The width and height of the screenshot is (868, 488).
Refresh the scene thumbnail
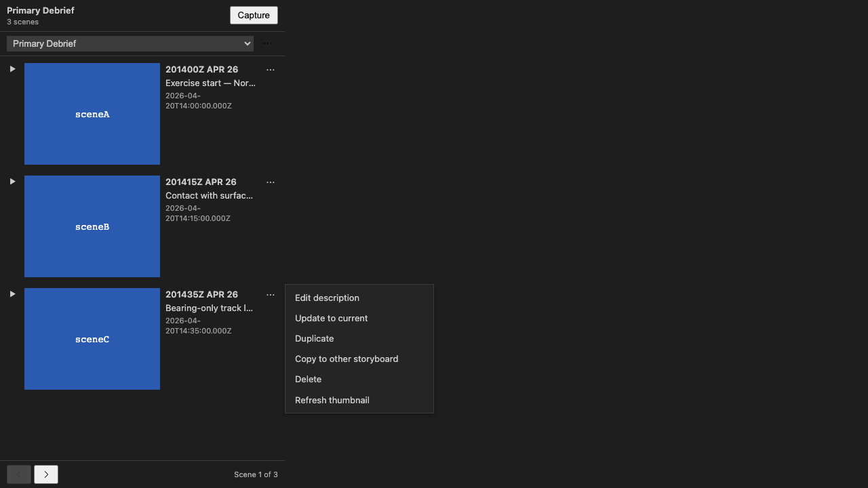click(332, 400)
